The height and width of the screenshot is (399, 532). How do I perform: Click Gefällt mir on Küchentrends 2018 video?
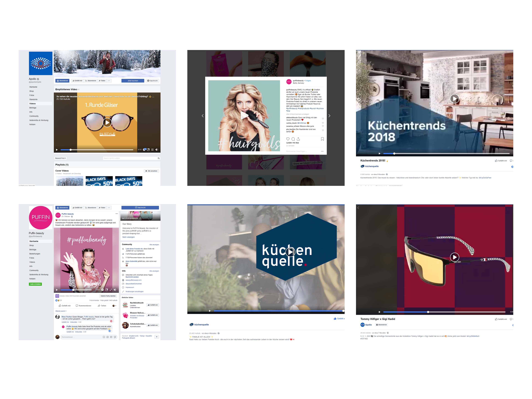(x=501, y=161)
